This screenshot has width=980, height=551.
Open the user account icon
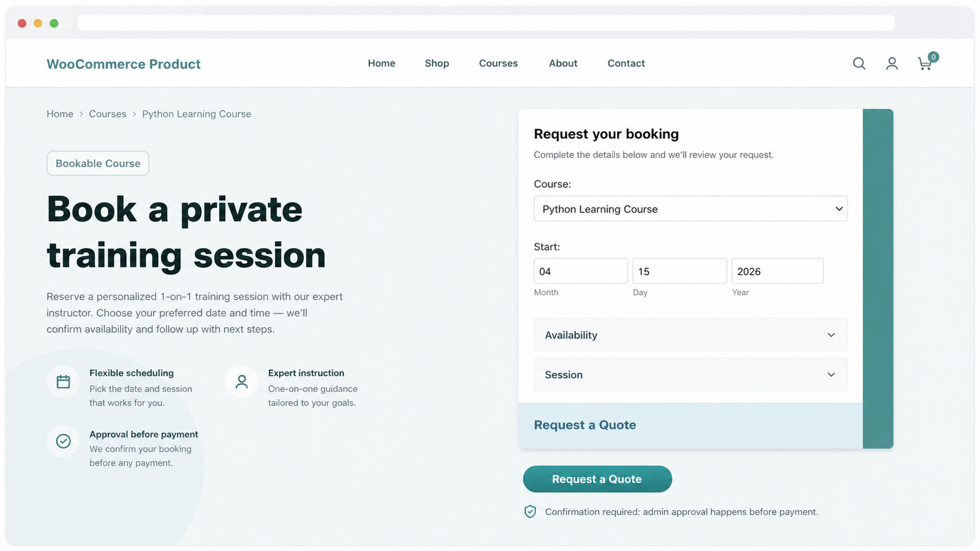click(892, 64)
